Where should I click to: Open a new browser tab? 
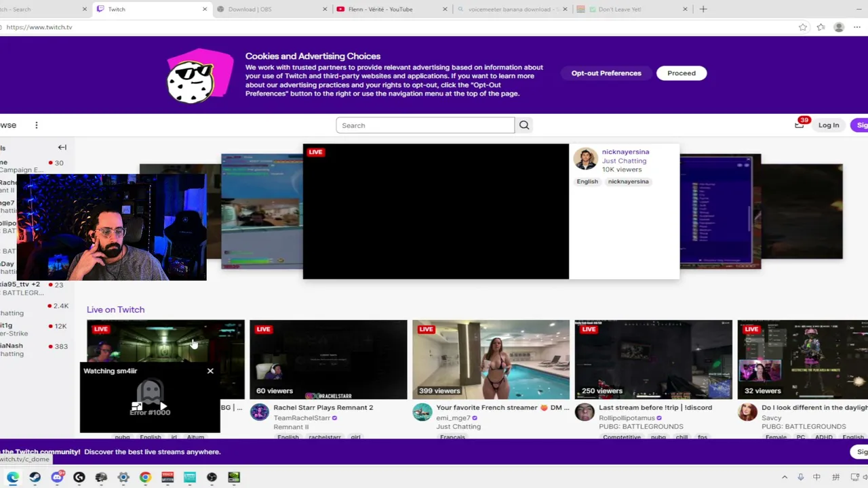tap(703, 9)
